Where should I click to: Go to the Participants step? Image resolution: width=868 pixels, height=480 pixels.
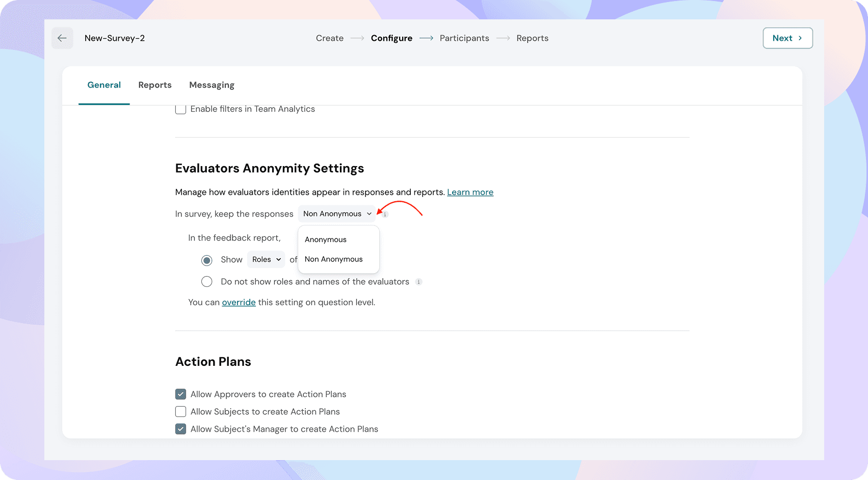[x=464, y=38]
